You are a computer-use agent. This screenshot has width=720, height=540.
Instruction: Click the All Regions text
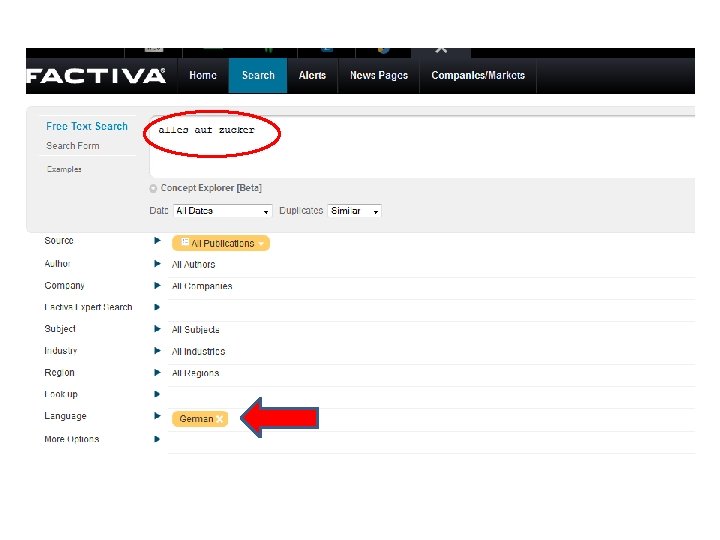196,373
